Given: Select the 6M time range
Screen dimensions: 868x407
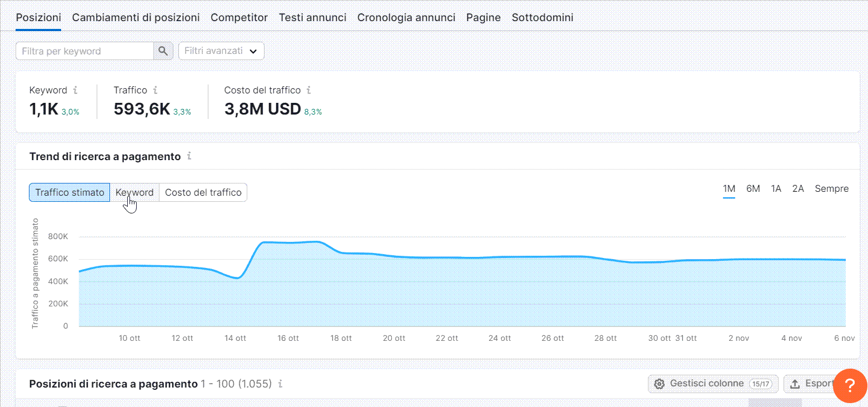Looking at the screenshot, I should pyautogui.click(x=753, y=188).
